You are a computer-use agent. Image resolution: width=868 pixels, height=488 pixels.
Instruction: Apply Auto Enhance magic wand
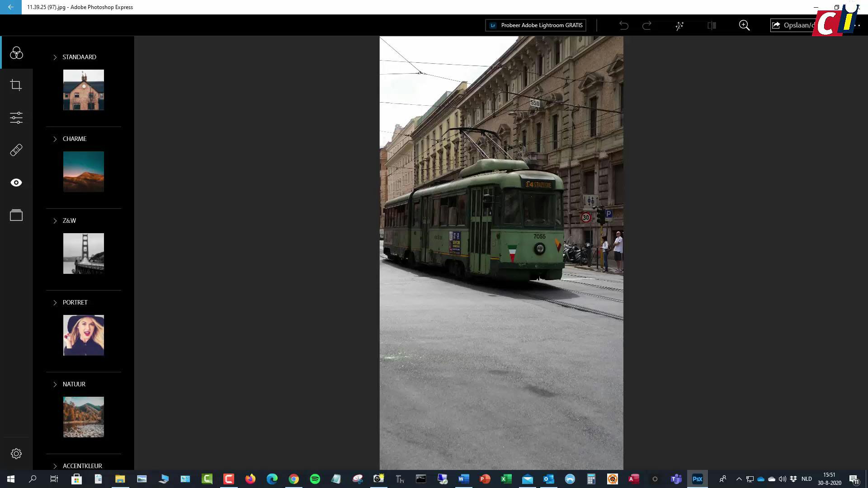[679, 26]
